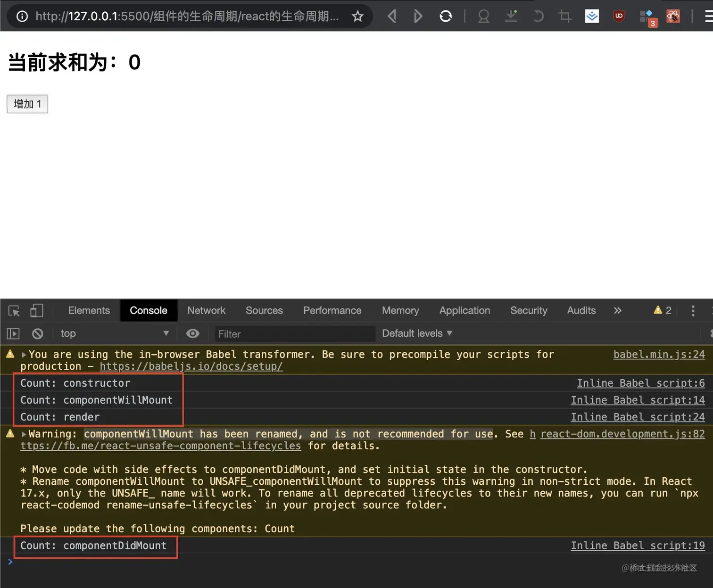
Task: Reload the current page
Action: tap(446, 17)
